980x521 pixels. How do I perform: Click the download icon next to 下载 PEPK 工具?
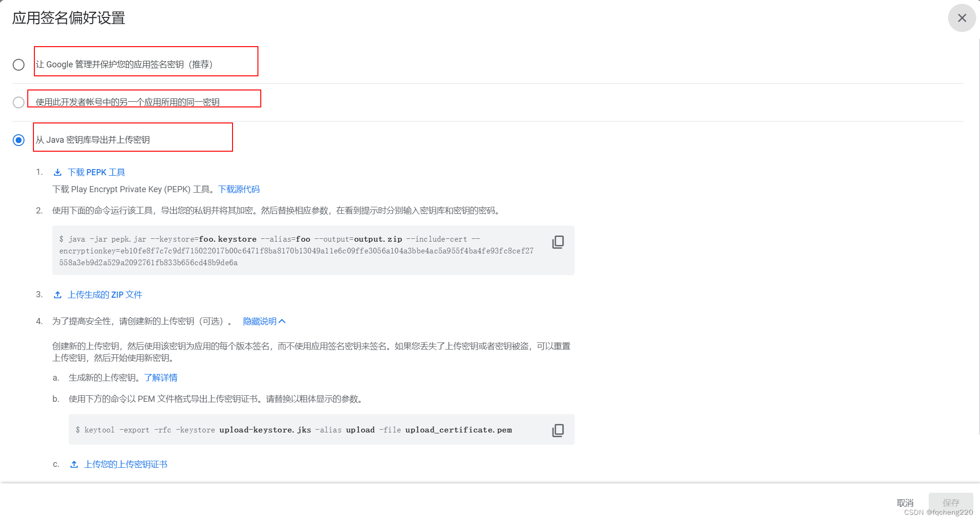pos(57,171)
